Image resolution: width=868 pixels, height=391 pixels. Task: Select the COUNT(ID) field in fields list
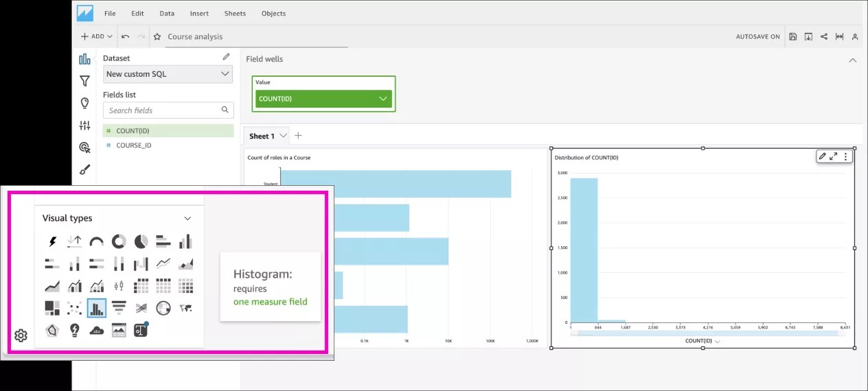133,130
